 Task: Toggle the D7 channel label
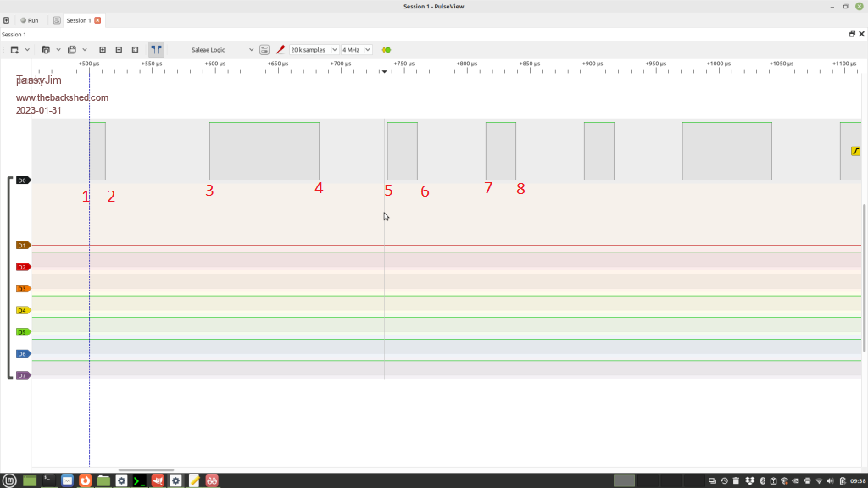23,375
